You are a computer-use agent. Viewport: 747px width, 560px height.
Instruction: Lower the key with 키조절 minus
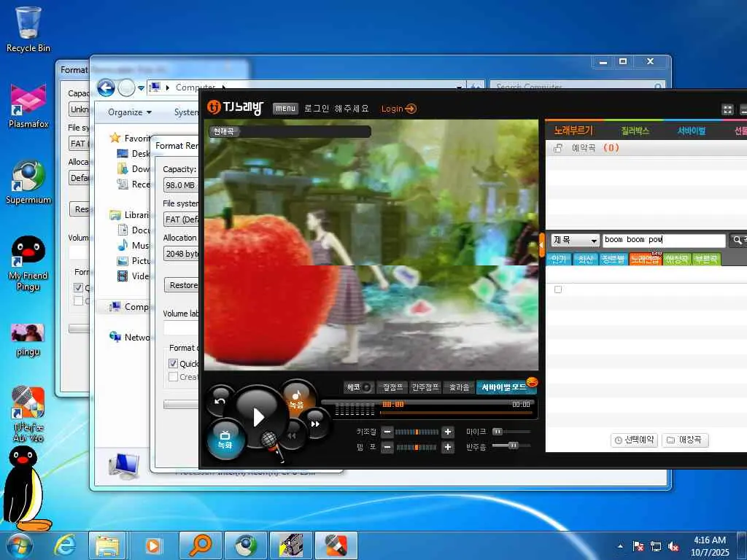click(x=387, y=432)
